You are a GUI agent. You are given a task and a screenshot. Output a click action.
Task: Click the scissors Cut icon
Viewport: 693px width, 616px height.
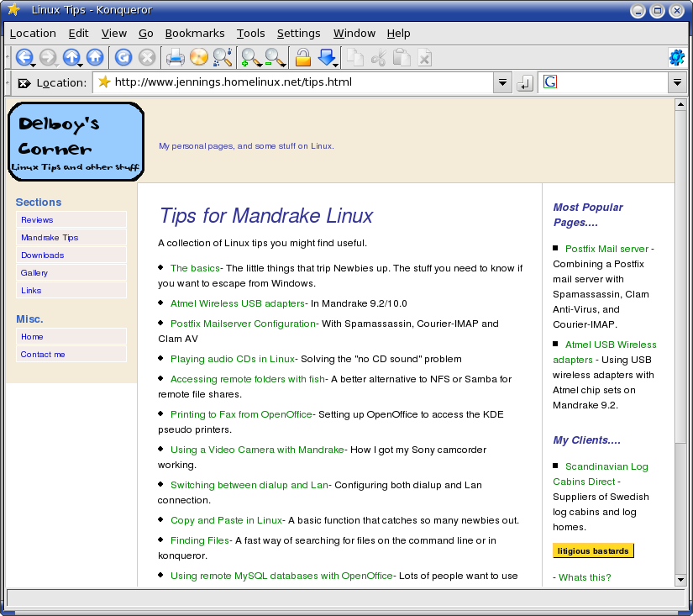click(378, 57)
